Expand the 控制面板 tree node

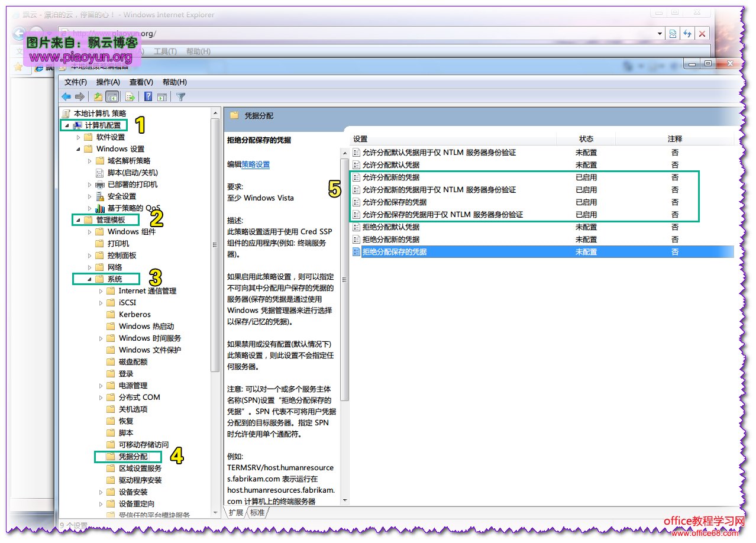(89, 256)
